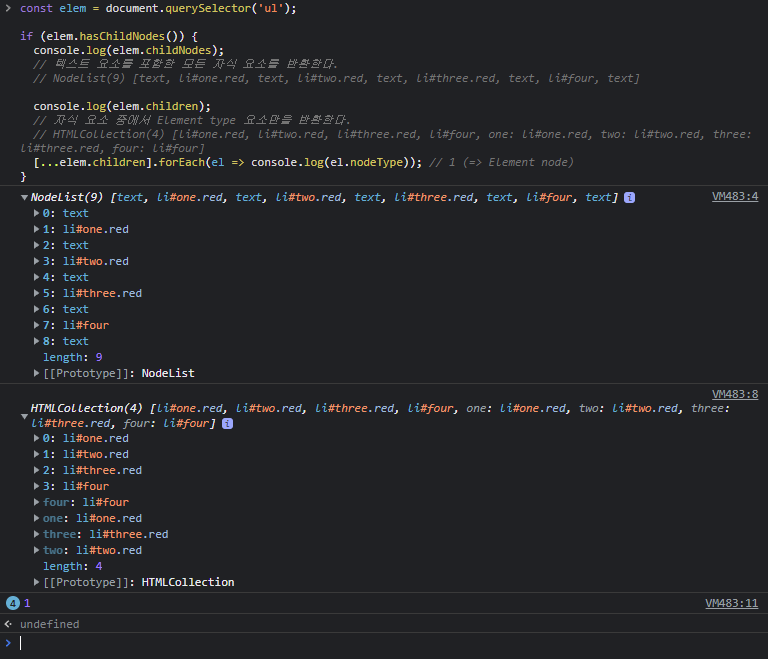Click 'console.log(elem.childNodes);' line
The image size is (768, 659).
click(x=128, y=50)
